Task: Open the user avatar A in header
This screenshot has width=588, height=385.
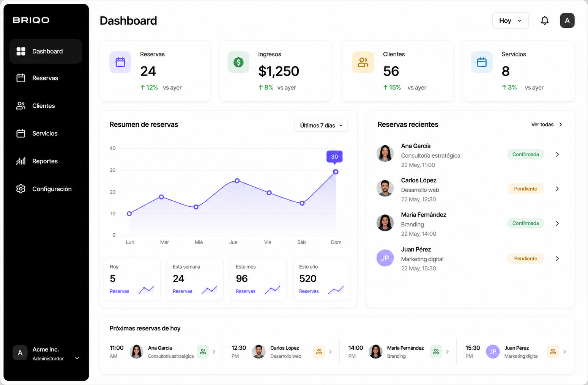Action: 567,20
